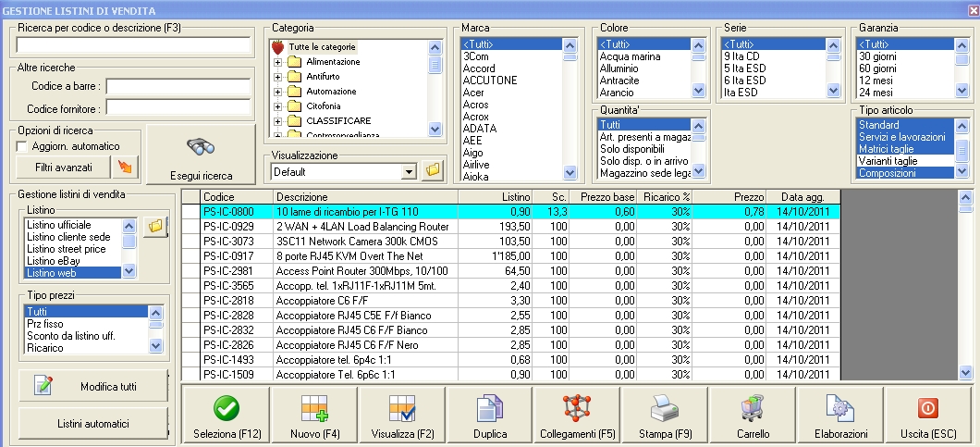The width and height of the screenshot is (980, 447).
Task: Click the Codice a barre input field
Action: pyautogui.click(x=178, y=86)
